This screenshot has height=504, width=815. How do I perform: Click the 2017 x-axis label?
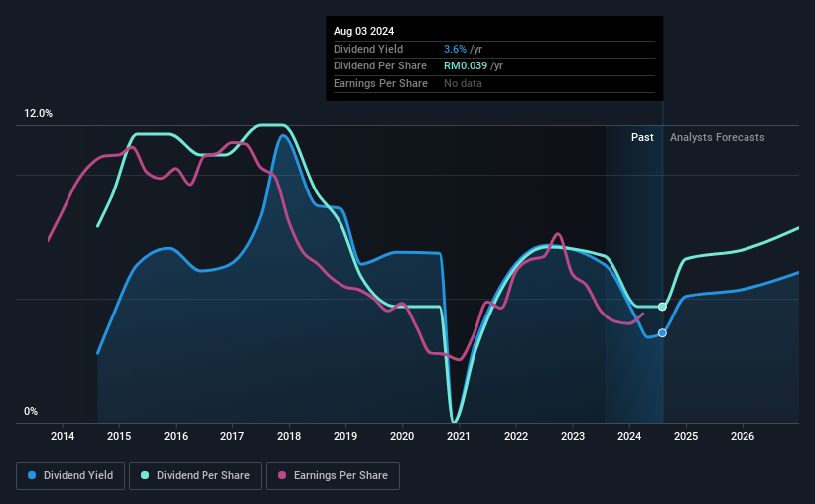[x=232, y=436]
